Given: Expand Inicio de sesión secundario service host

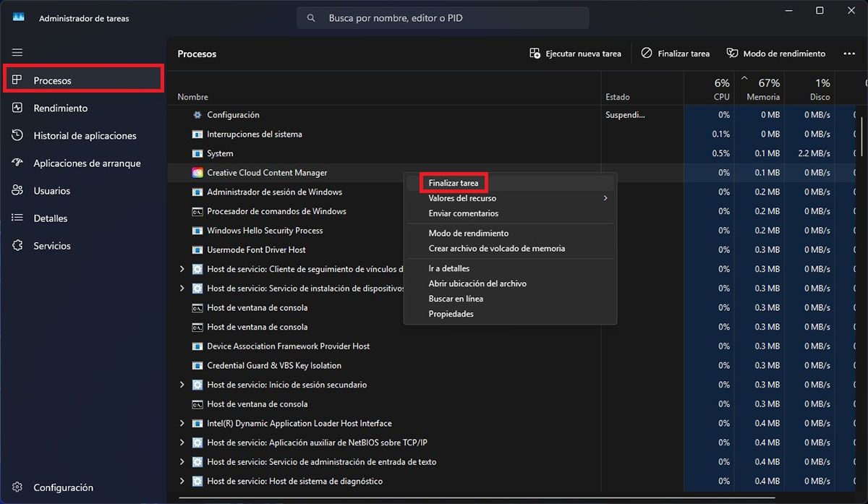Looking at the screenshot, I should 182,385.
